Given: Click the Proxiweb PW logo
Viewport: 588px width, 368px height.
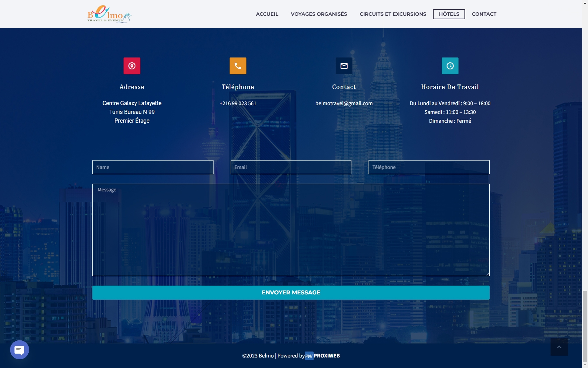Looking at the screenshot, I should [309, 356].
